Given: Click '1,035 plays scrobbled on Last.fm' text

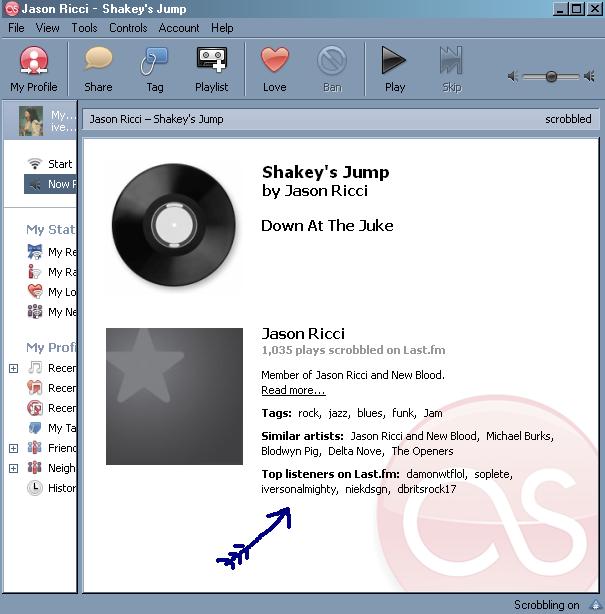Looking at the screenshot, I should click(353, 350).
